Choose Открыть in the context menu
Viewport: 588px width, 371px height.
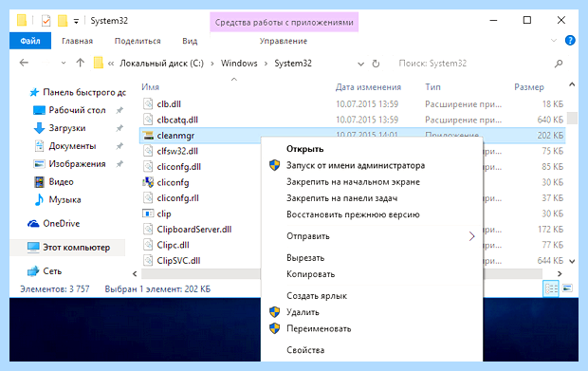pos(371,149)
